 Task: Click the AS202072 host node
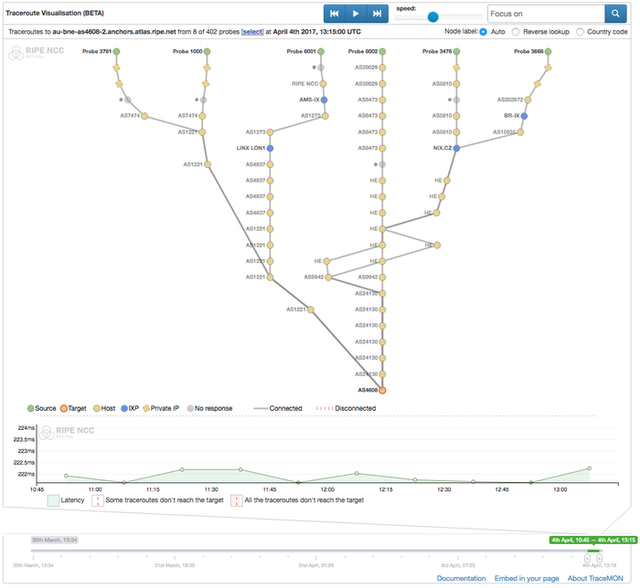tap(528, 100)
